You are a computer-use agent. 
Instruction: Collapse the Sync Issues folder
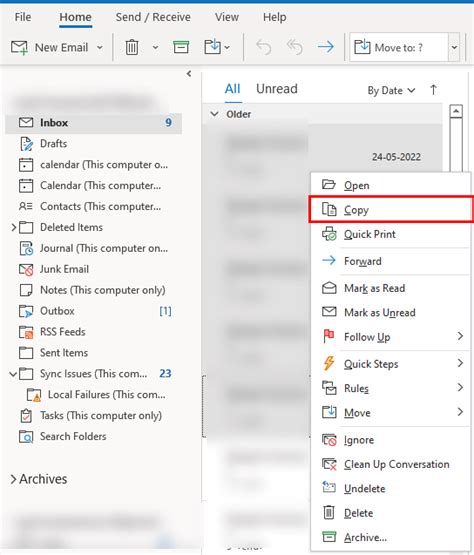click(13, 374)
